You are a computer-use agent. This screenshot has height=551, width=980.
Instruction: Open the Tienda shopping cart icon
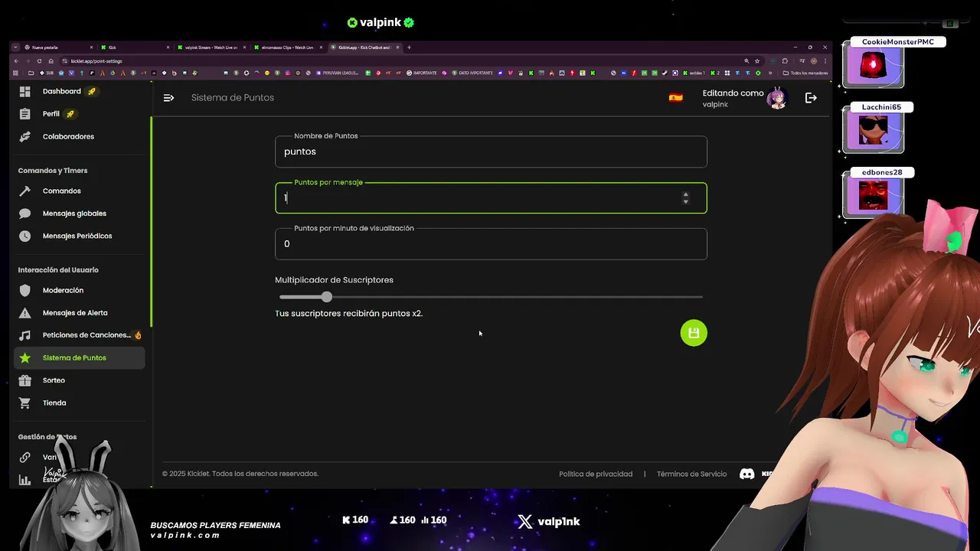tap(25, 403)
